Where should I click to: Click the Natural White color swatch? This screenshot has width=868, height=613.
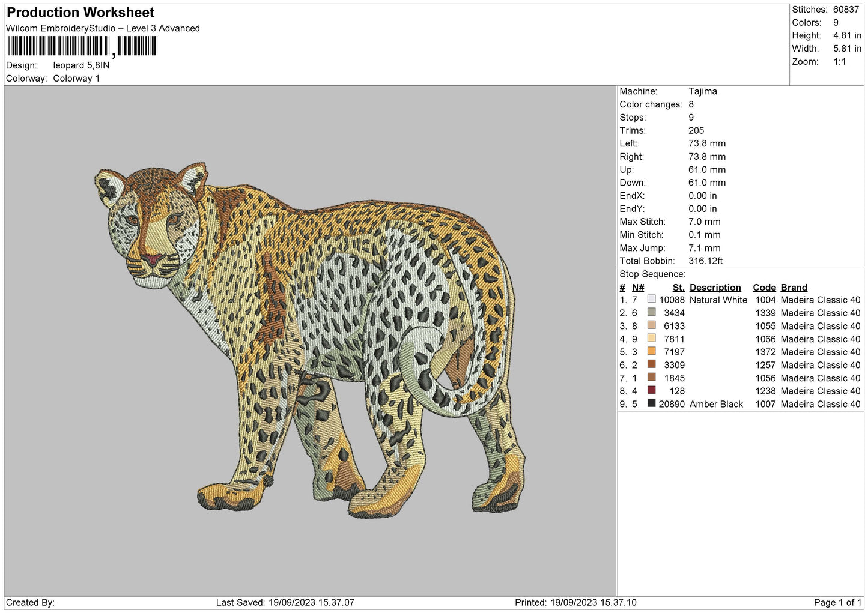(x=651, y=299)
